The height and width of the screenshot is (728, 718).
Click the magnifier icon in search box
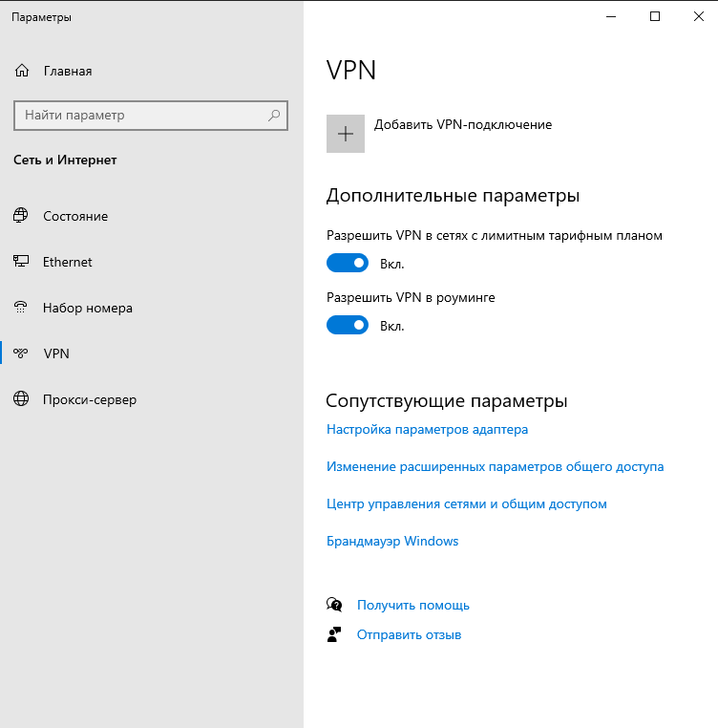pos(274,116)
